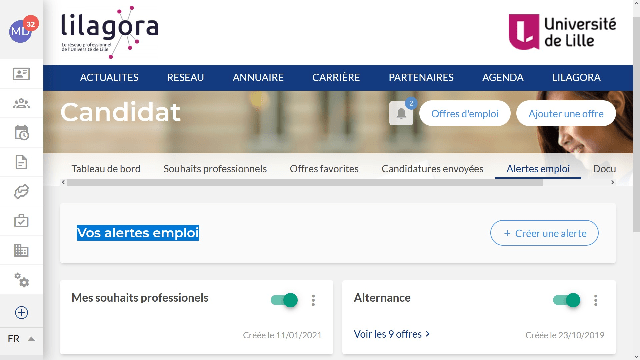Open the briefcase jobs icon in sidebar
This screenshot has width=640, height=360.
(x=21, y=221)
